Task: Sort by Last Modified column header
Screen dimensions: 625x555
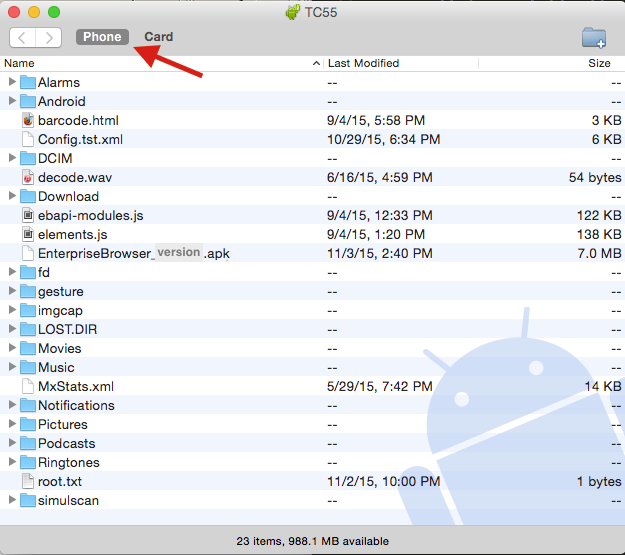Action: 400,63
